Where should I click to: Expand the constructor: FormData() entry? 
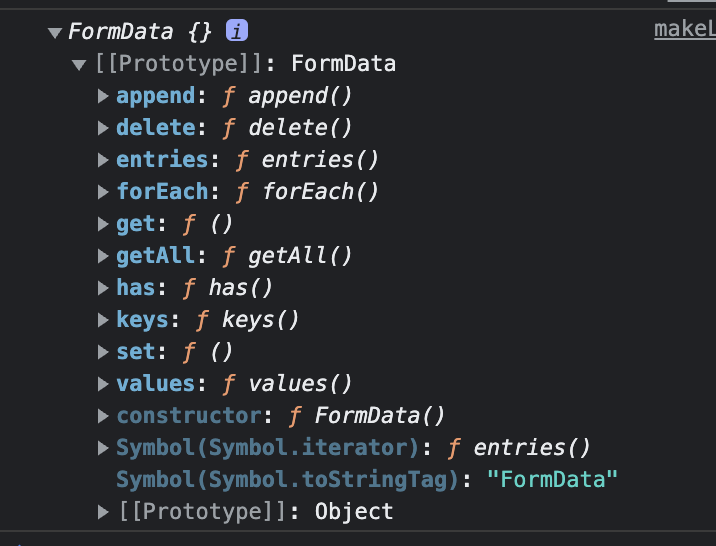pos(103,416)
